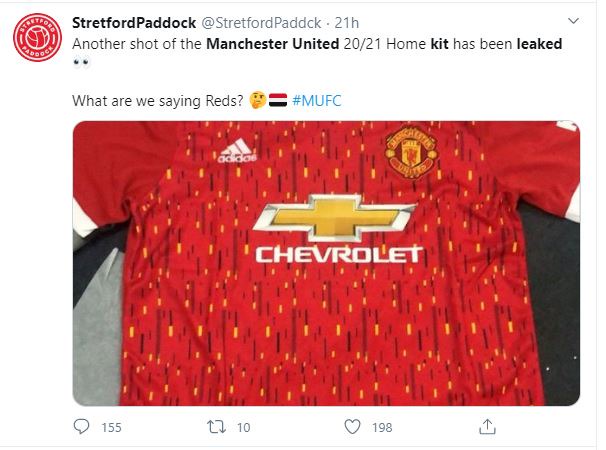This screenshot has height=450, width=606.
Task: Open the 21h tweet timestamp
Action: point(347,23)
